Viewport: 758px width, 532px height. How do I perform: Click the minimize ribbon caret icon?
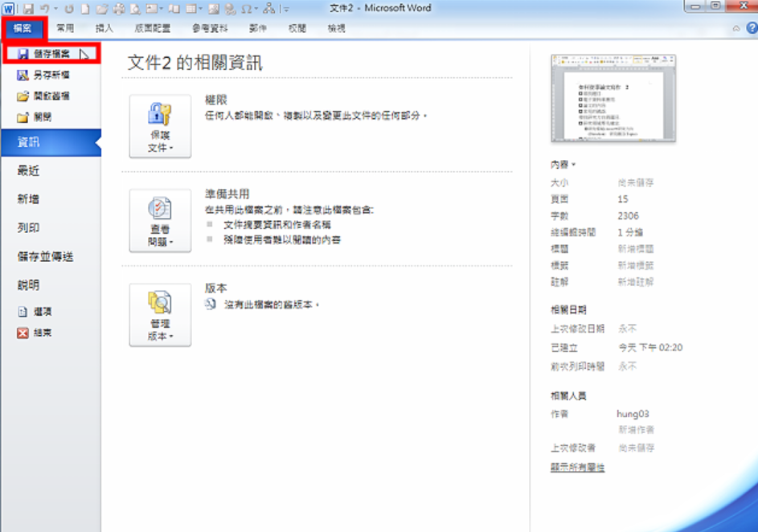pos(736,28)
